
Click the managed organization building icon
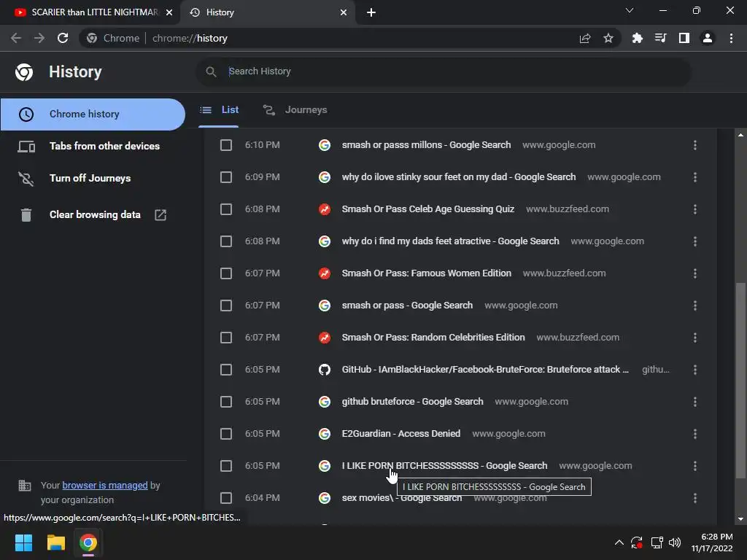(24, 485)
